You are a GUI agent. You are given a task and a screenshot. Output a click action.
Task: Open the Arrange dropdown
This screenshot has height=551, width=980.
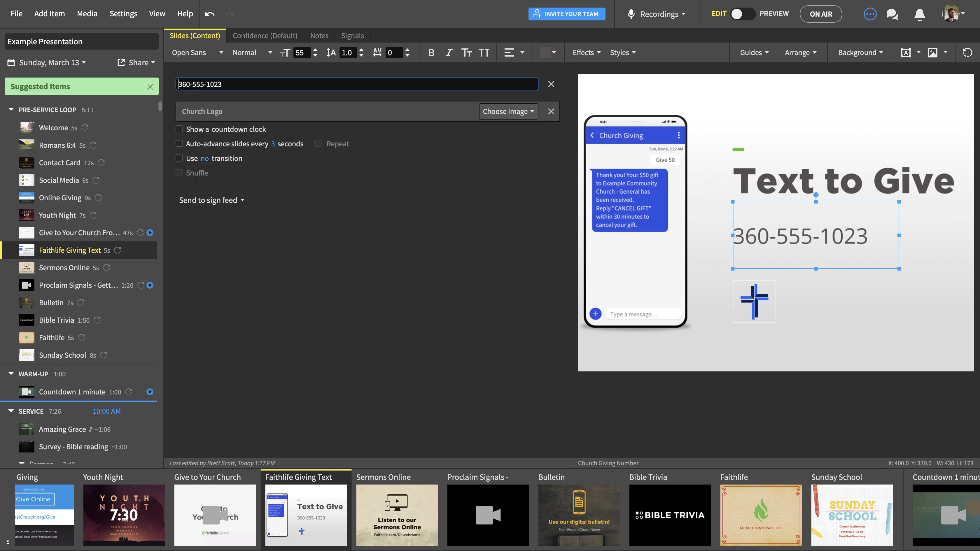(800, 52)
